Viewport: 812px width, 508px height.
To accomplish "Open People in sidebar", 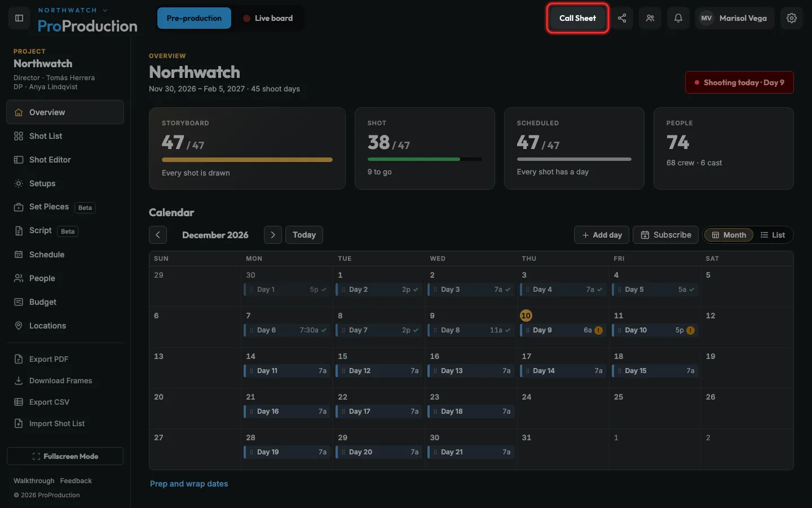I will click(65, 278).
